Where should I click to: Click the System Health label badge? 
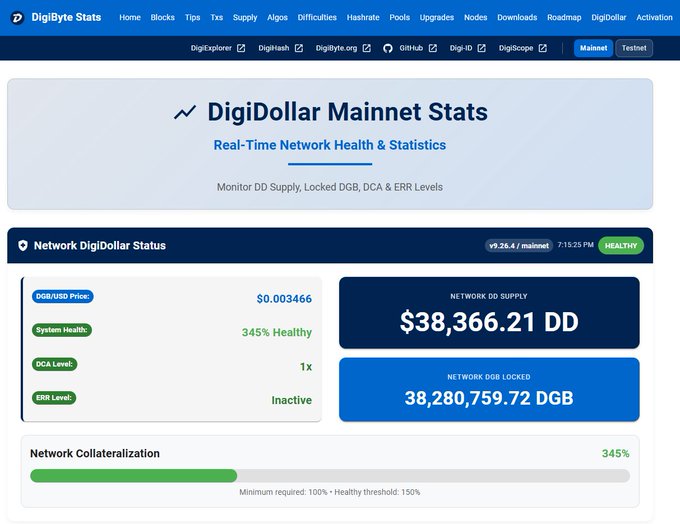click(62, 330)
